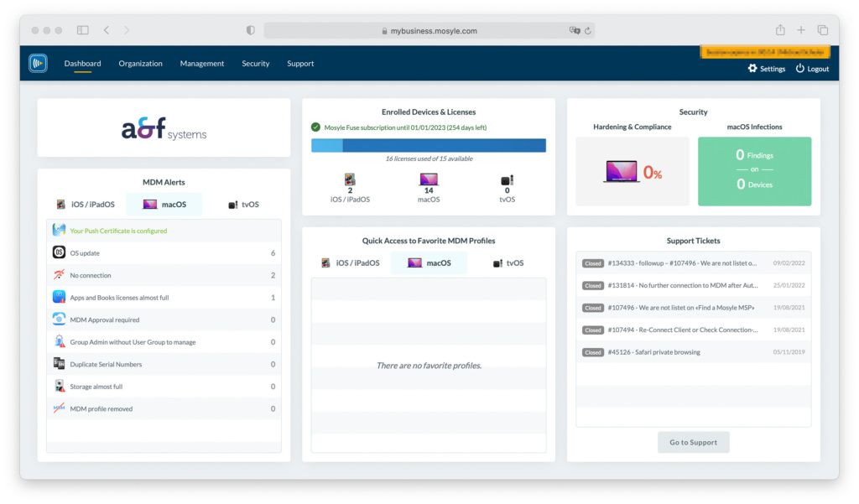Screen dimensions: 859x504
Task: Click the Safari share icon
Action: coord(780,30)
